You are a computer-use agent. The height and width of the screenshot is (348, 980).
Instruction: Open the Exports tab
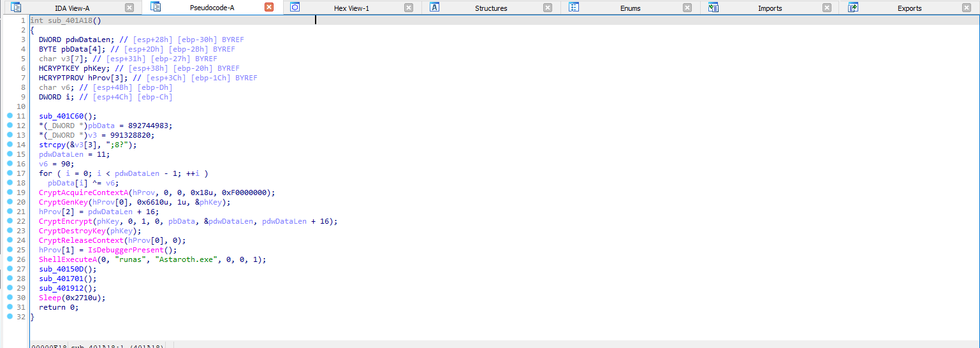tap(909, 8)
